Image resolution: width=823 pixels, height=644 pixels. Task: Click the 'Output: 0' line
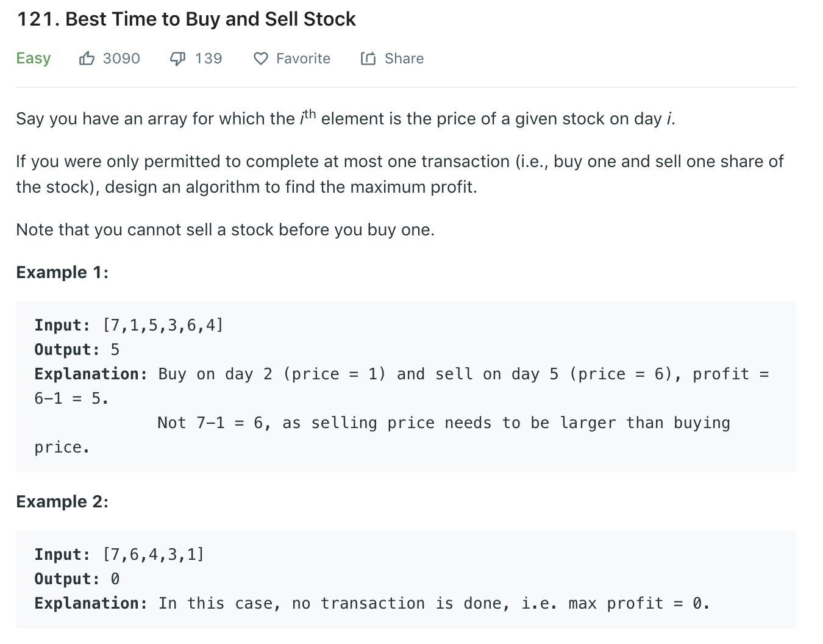click(77, 579)
